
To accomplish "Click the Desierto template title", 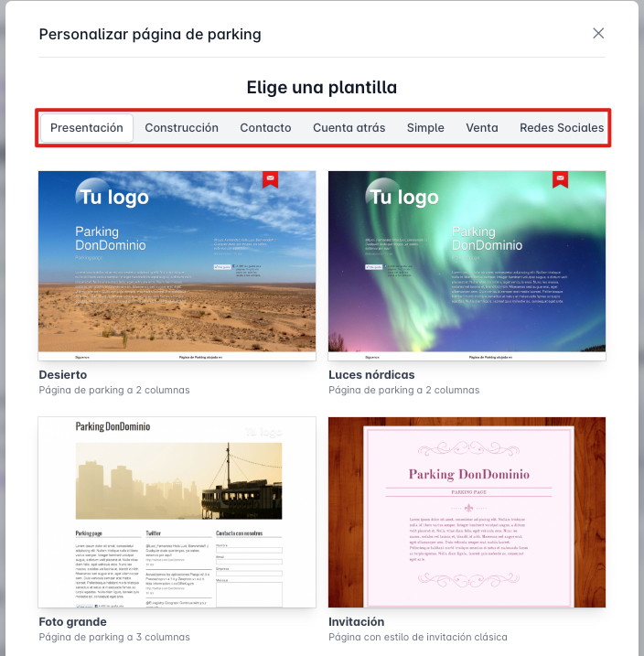I will coord(63,375).
